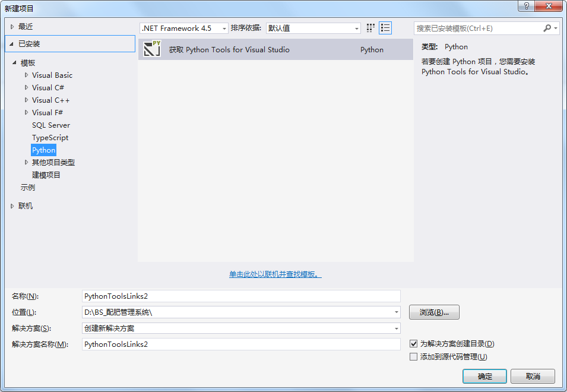Click 取消 button
This screenshot has width=567, height=392.
point(533,377)
